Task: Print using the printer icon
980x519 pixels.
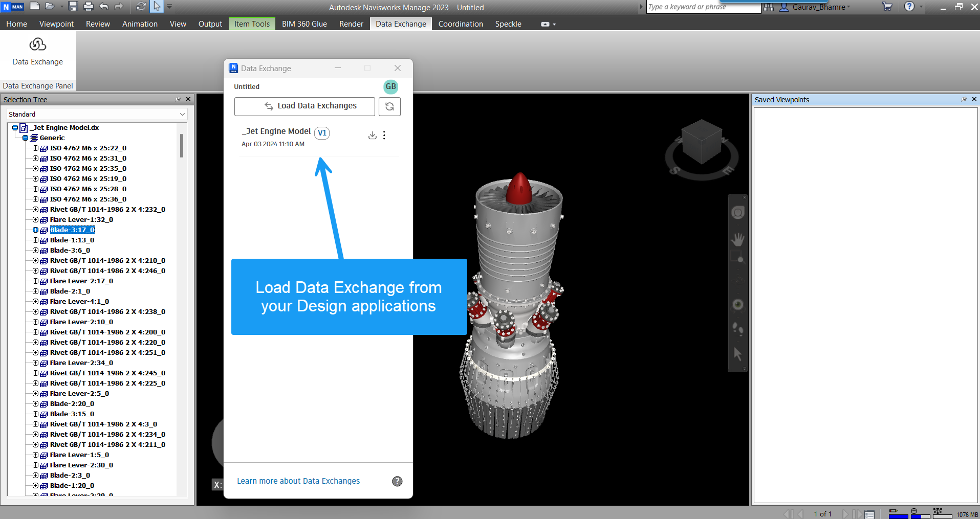Action: (x=89, y=6)
